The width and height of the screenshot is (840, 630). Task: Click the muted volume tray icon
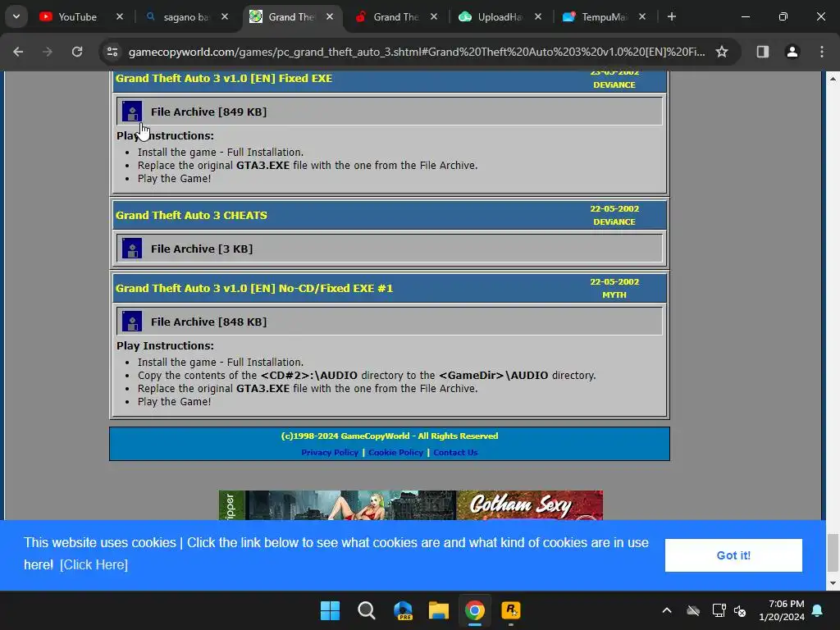(741, 610)
